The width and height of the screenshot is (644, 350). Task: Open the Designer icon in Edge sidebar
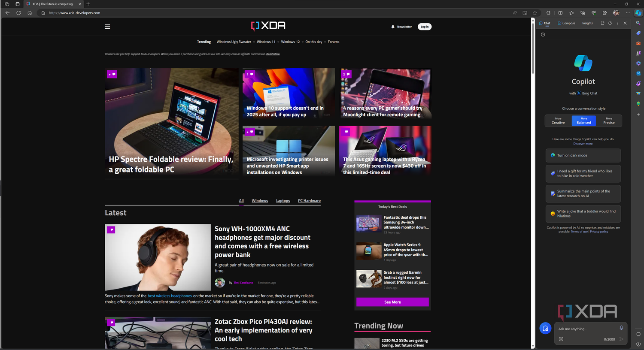(638, 83)
